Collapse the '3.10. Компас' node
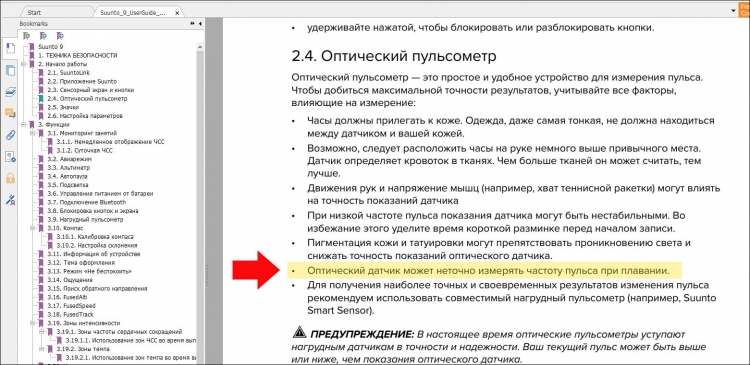Image resolution: width=750 pixels, height=365 pixels. click(33, 228)
